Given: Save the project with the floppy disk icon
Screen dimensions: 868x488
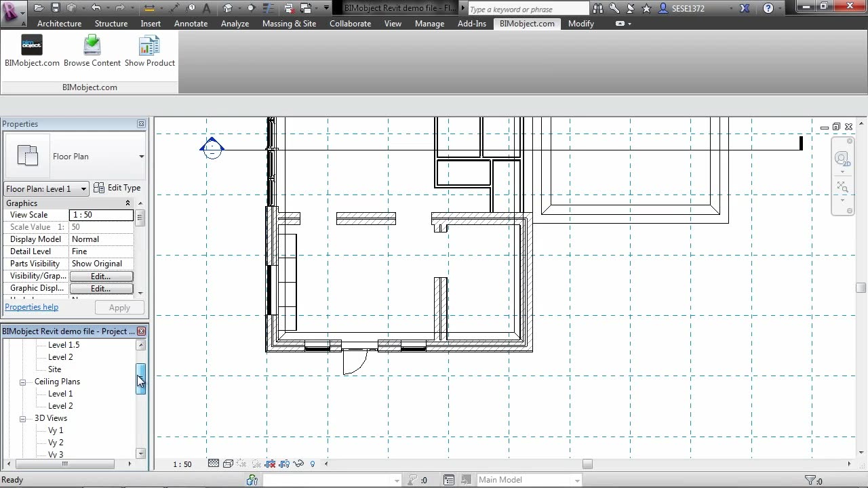Looking at the screenshot, I should click(56, 8).
